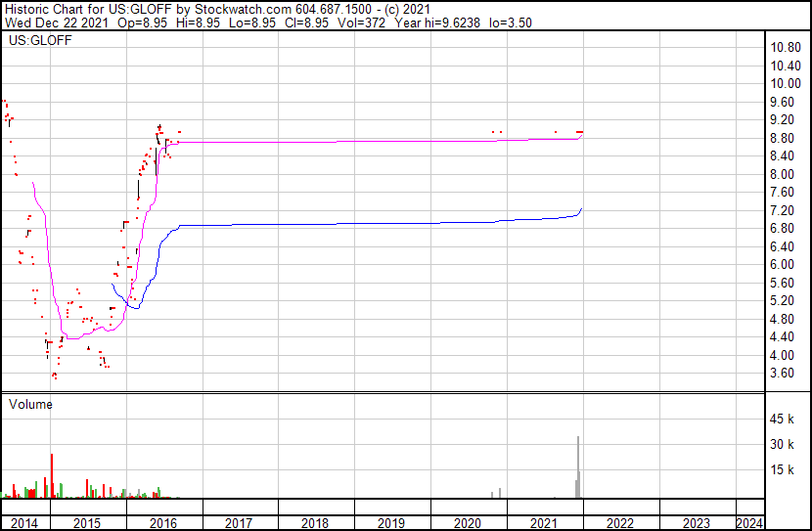
Task: Click the 2014 year label on time axis
Action: [24, 523]
